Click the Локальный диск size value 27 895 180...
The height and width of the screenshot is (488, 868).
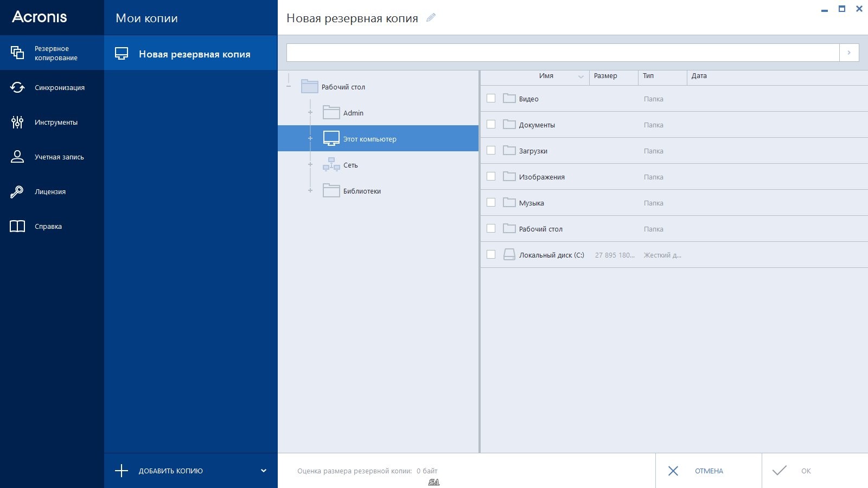coord(615,255)
